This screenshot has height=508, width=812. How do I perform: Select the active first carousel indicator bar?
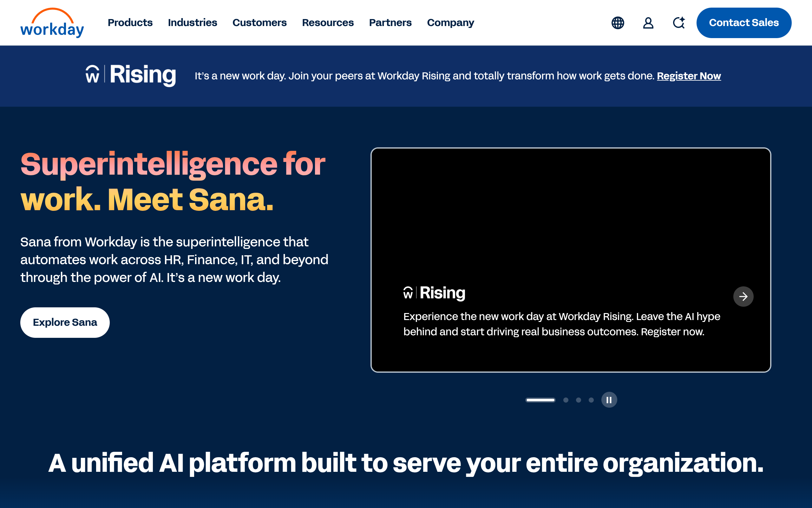(540, 400)
